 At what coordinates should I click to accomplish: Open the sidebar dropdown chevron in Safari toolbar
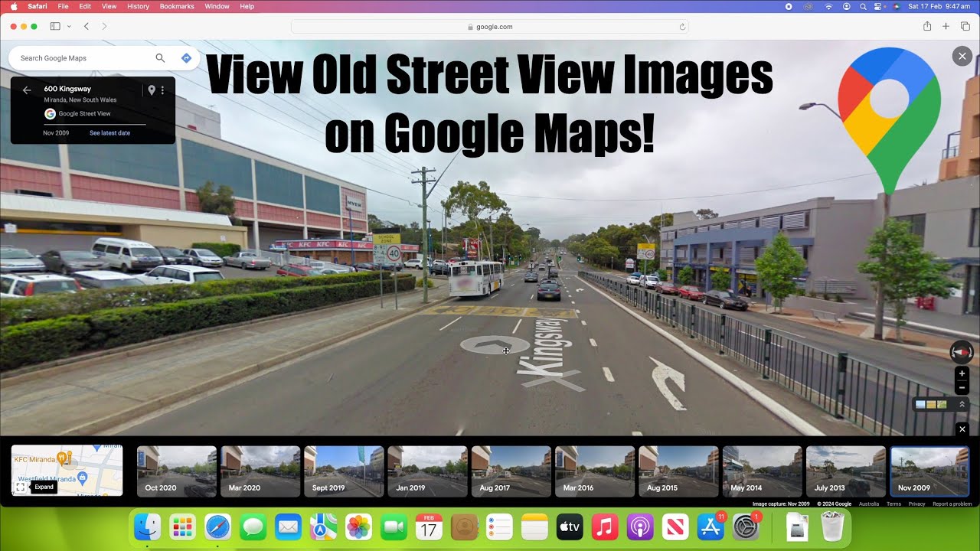coord(69,26)
